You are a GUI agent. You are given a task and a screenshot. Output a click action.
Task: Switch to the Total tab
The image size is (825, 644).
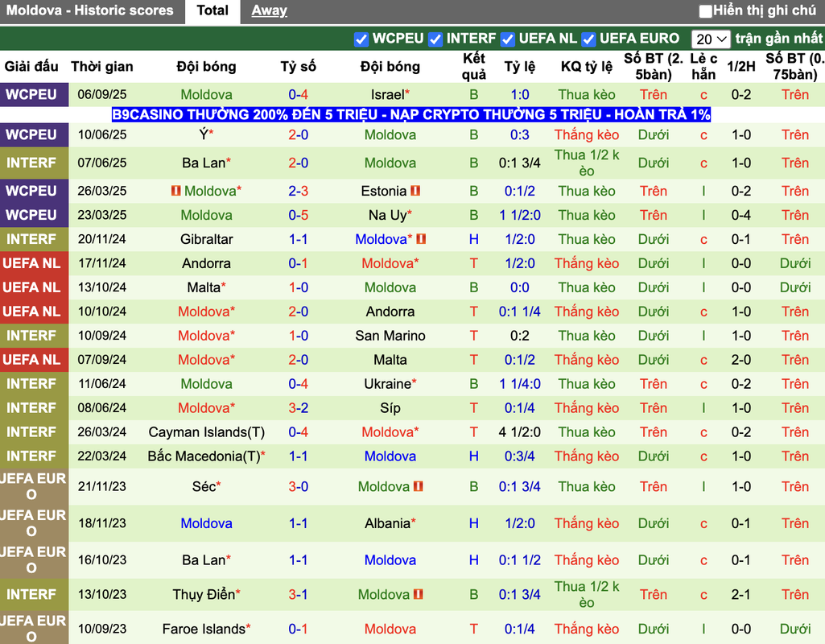212,10
